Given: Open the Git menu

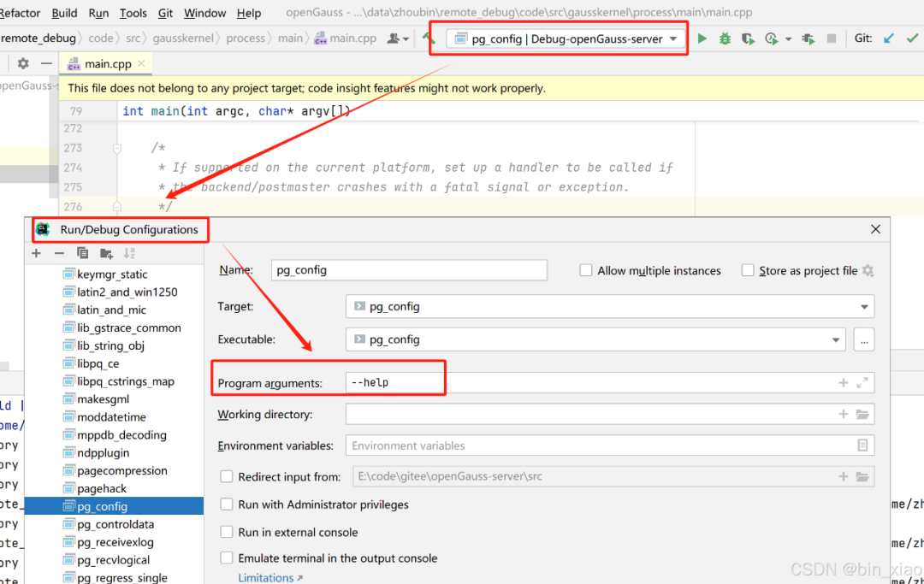Looking at the screenshot, I should [x=166, y=13].
